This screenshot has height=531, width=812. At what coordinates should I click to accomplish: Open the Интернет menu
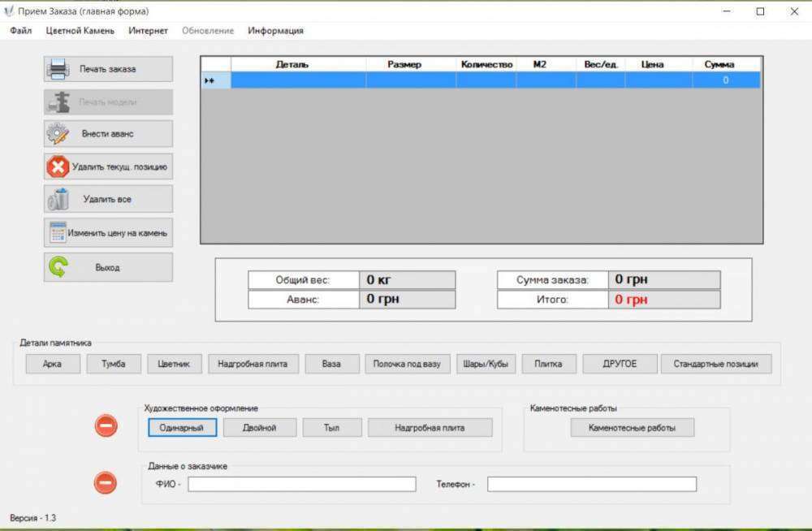click(x=148, y=31)
